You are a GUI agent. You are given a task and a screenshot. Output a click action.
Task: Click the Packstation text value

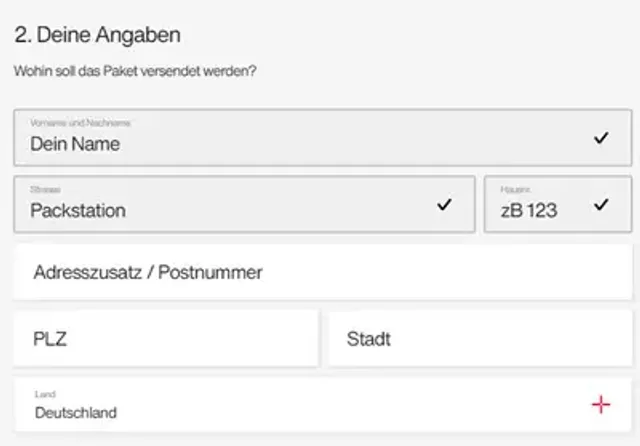point(78,211)
